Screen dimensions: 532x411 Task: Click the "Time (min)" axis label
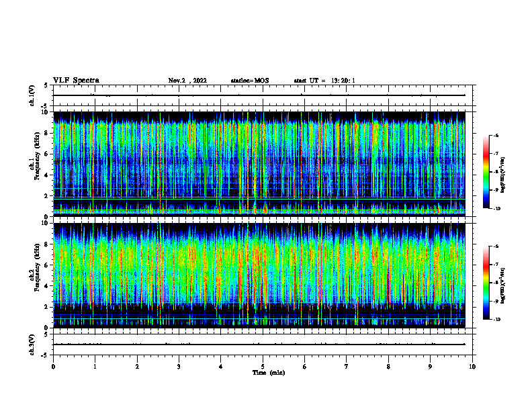[x=269, y=373]
